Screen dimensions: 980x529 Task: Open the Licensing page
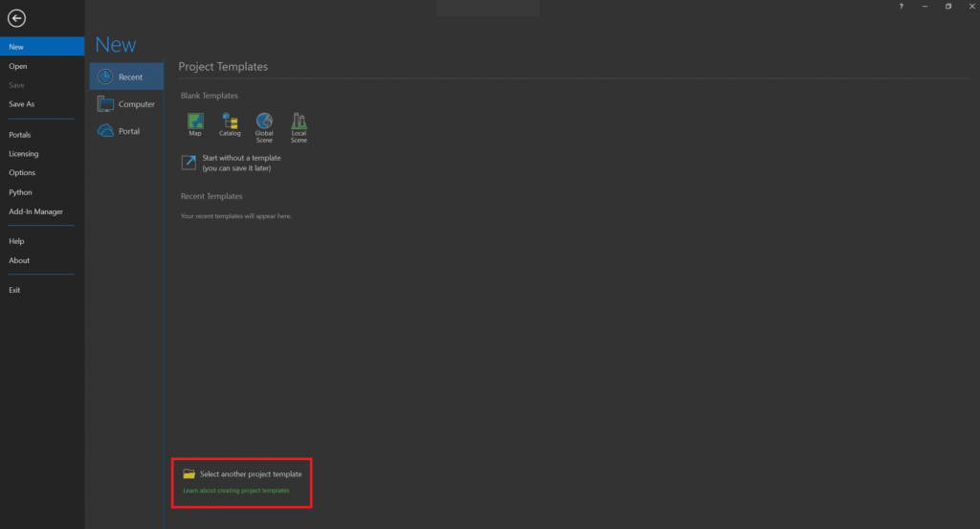[24, 154]
